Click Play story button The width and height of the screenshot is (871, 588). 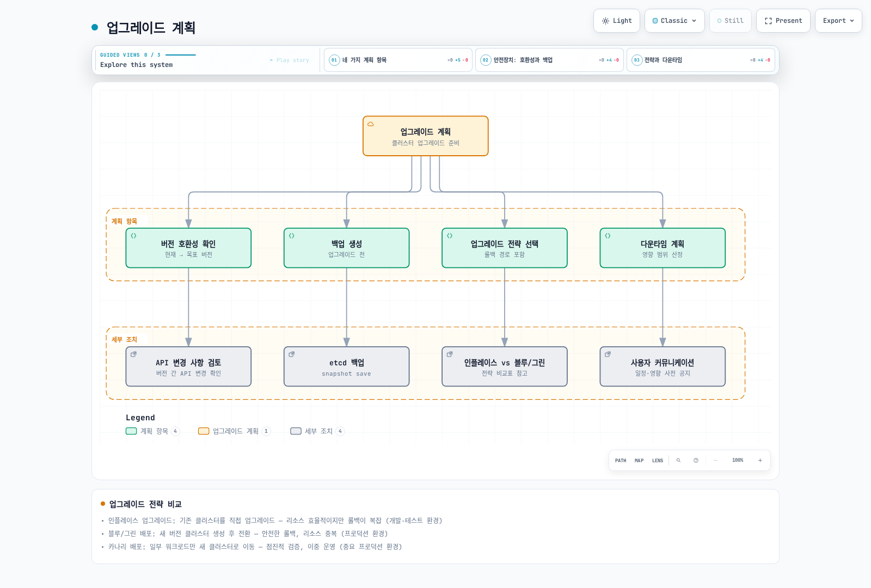(290, 60)
